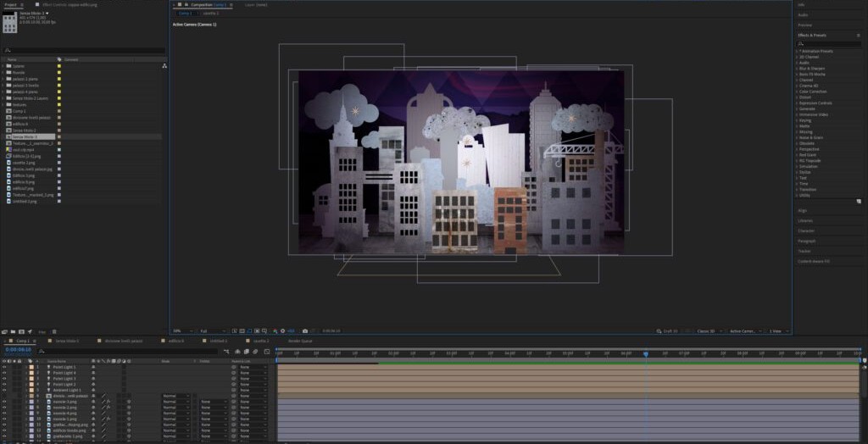Open the Character panel
The image size is (868, 444).
(x=806, y=230)
